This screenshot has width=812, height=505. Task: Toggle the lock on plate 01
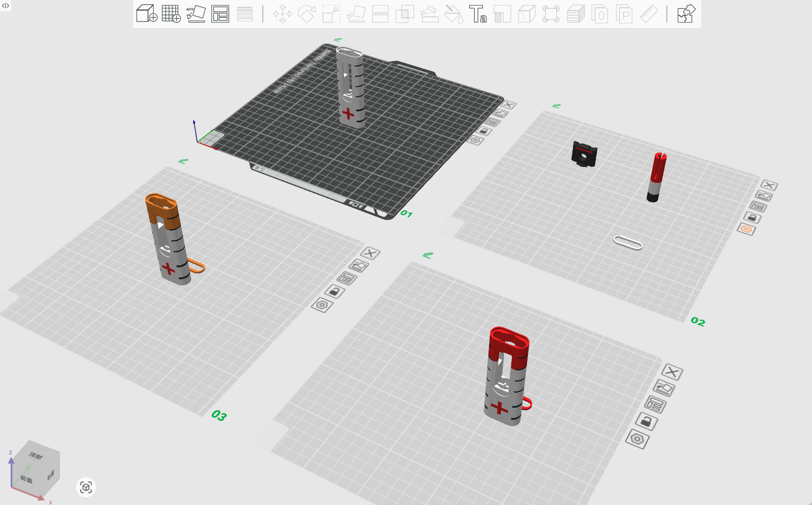484,131
